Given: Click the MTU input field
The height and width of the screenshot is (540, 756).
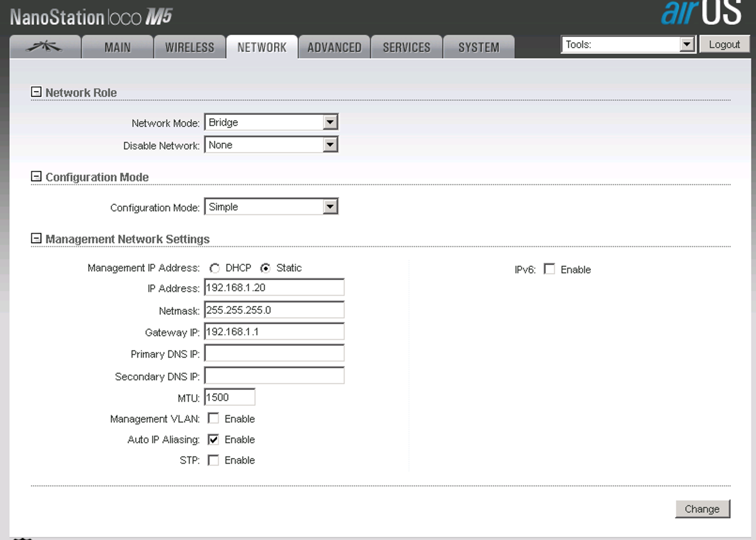Looking at the screenshot, I should [230, 397].
